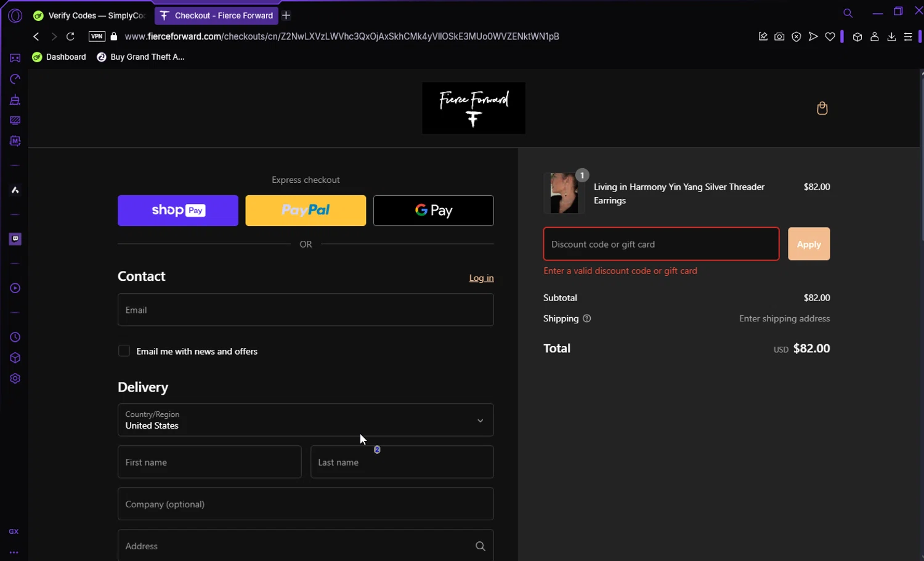The image size is (924, 561).
Task: Open GX Control speedometer sidebar icon
Action: (x=15, y=79)
